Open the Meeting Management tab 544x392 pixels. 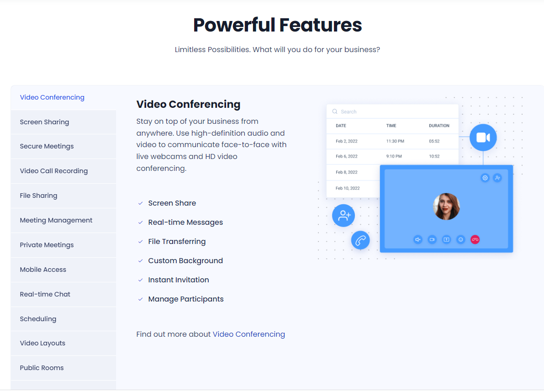(63, 220)
